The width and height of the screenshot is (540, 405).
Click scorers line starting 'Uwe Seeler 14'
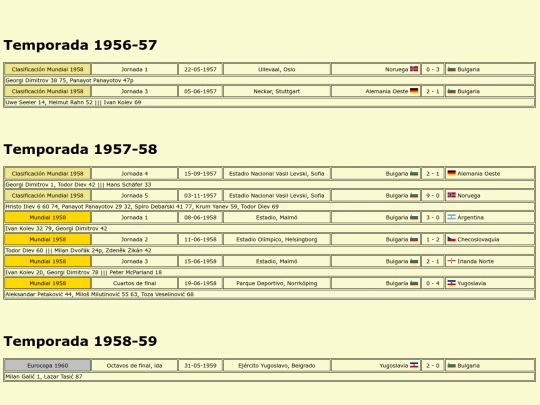(269, 102)
